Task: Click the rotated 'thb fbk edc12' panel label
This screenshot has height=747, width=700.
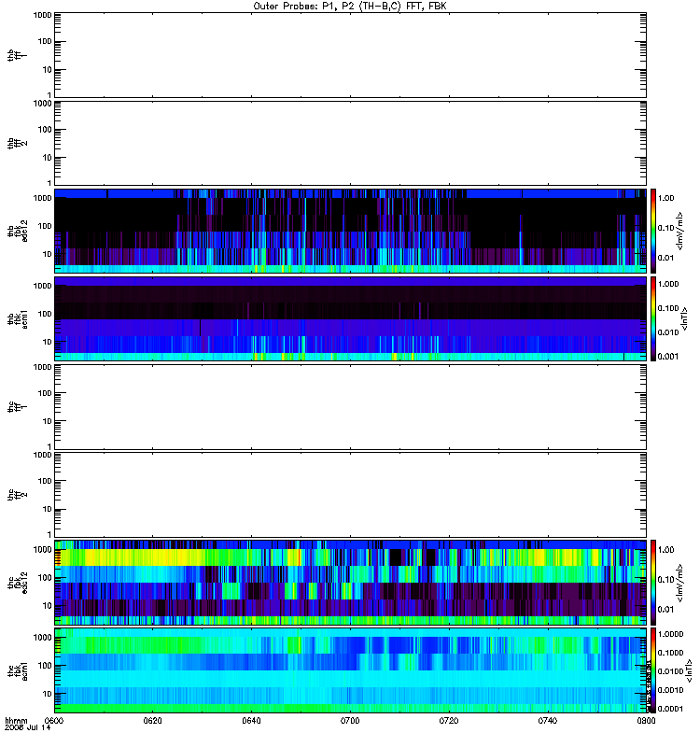Action: click(x=18, y=231)
